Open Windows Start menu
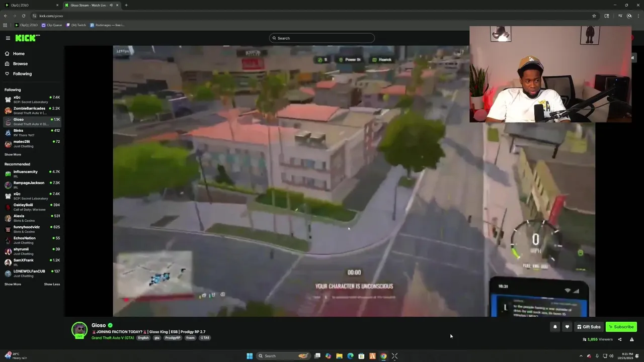Screen dimensions: 644x362 point(250,356)
